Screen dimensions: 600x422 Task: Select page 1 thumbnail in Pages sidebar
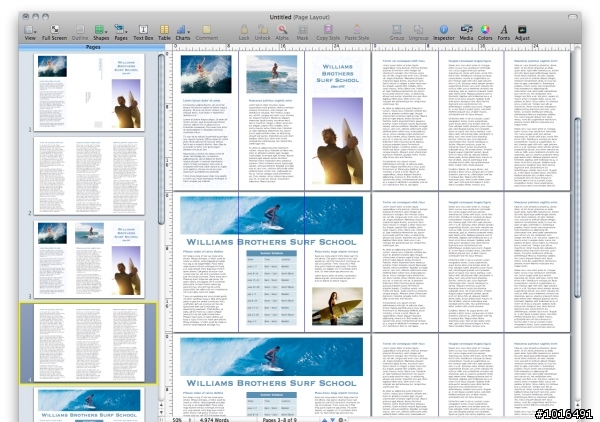[89, 92]
